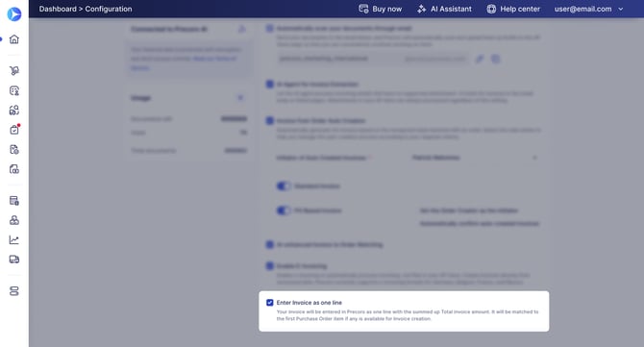Open the stacked boxes inventory sidebar icon
This screenshot has width=644, height=347.
14,220
